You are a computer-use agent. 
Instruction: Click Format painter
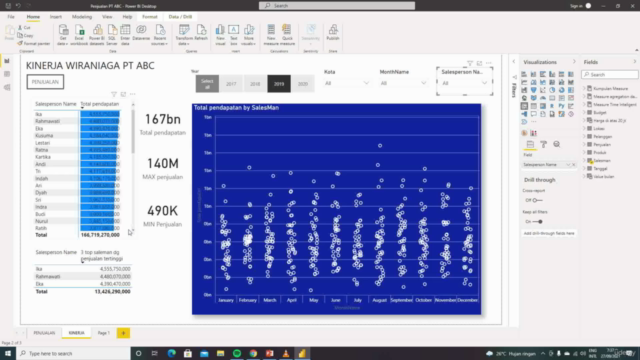point(34,43)
